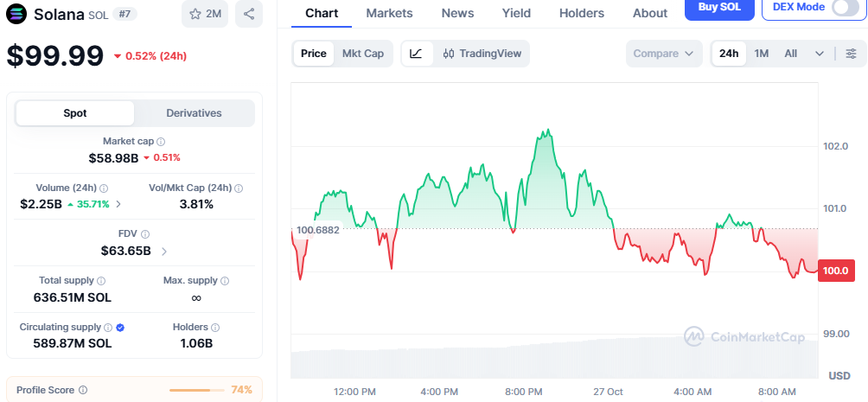Open the Compare dropdown

664,54
